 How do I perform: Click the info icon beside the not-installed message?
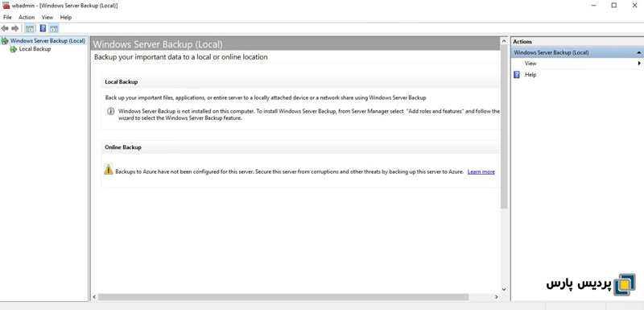click(x=110, y=111)
